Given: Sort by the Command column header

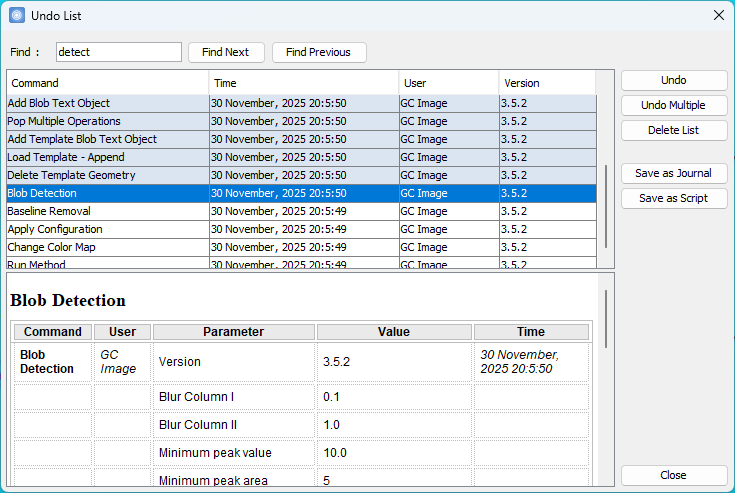Looking at the screenshot, I should (107, 83).
